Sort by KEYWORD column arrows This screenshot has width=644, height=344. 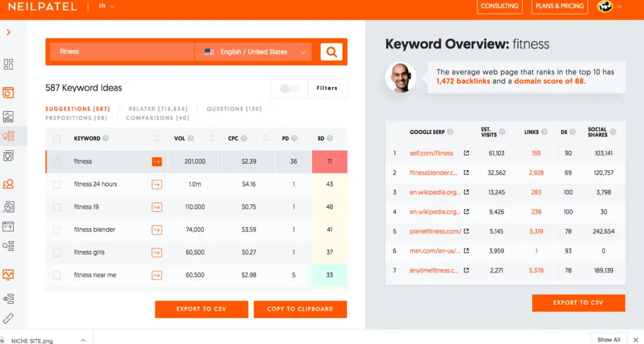point(157,138)
